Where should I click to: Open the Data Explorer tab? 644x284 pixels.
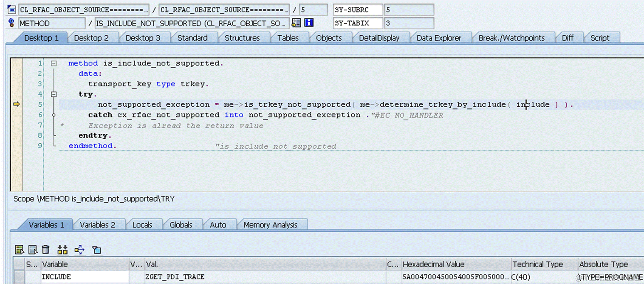click(439, 38)
